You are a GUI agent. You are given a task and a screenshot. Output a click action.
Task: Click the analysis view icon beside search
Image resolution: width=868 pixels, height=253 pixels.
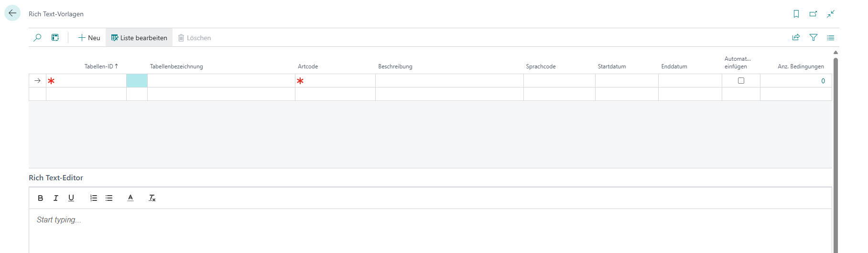55,37
